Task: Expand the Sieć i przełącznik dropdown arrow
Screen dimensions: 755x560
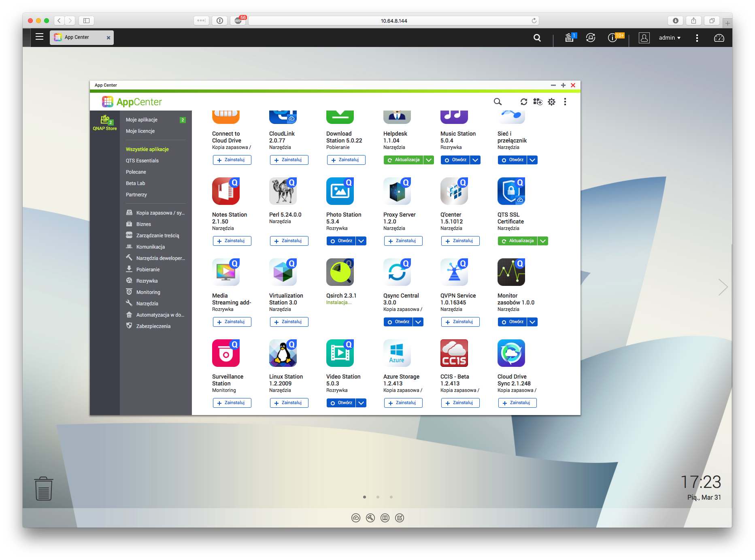Action: click(532, 160)
